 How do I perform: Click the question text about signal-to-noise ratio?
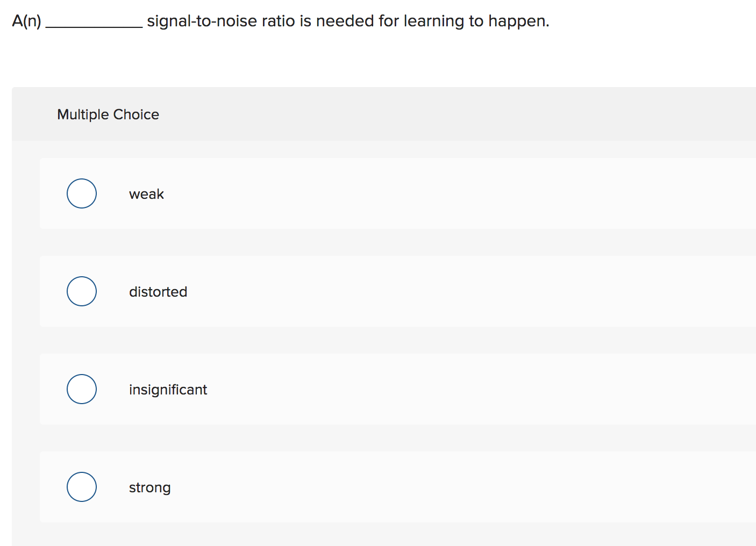(280, 21)
